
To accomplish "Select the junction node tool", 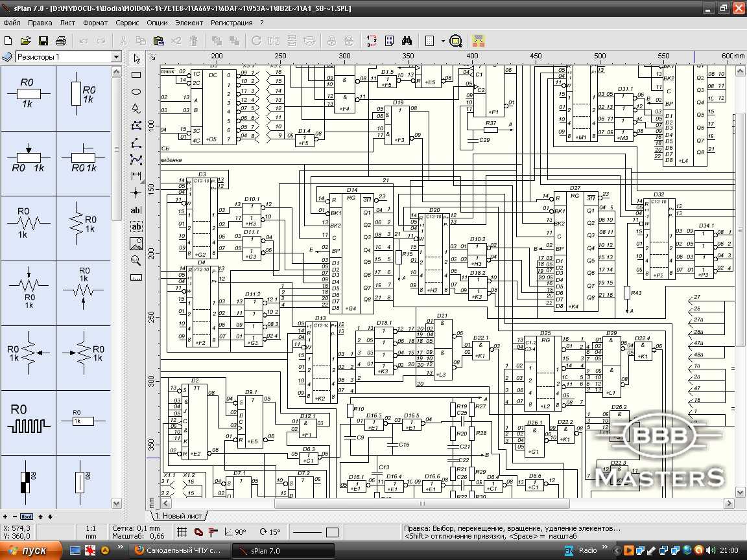I will coord(136,193).
